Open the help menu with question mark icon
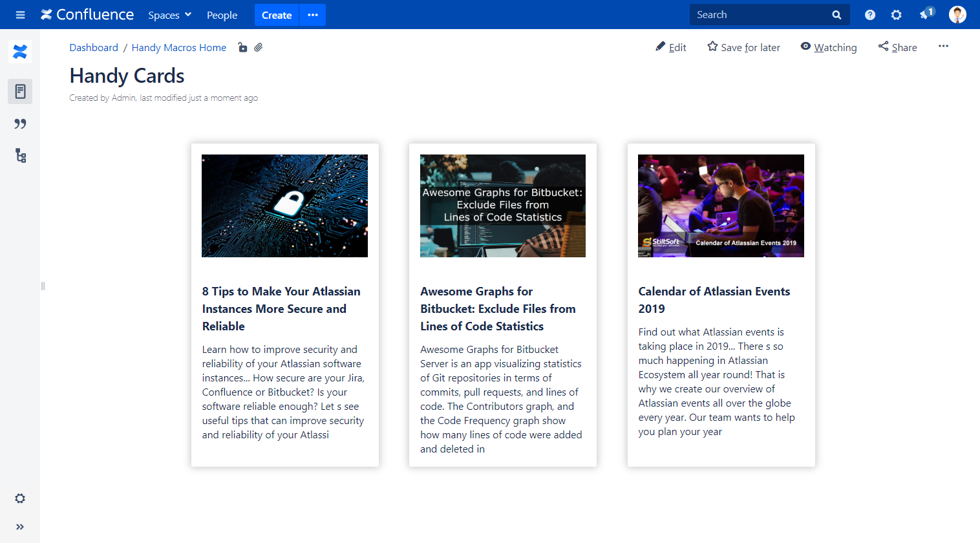980x543 pixels. (869, 14)
